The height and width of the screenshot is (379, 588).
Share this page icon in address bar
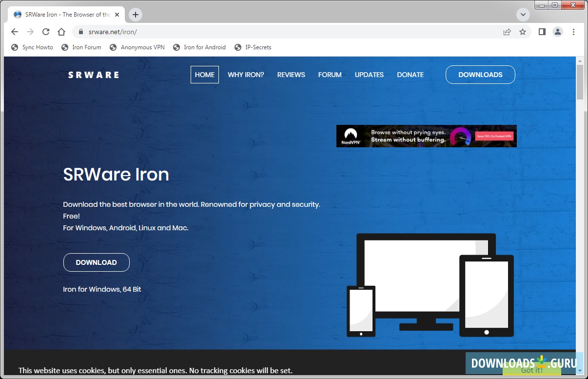[507, 32]
